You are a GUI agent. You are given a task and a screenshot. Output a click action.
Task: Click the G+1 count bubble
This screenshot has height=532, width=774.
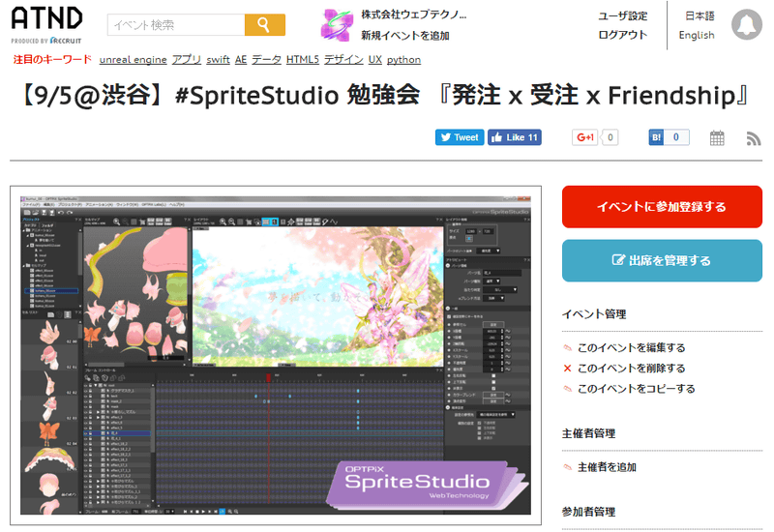point(610,137)
